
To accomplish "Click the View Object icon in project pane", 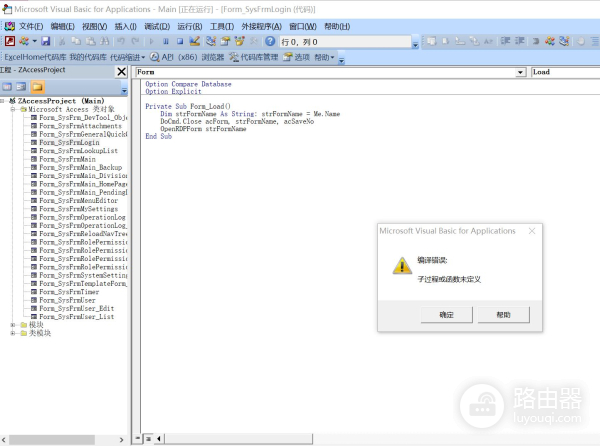I will tap(21, 87).
